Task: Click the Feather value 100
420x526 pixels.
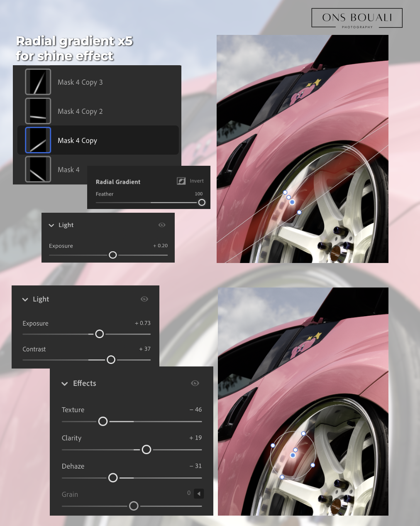Action: point(199,194)
